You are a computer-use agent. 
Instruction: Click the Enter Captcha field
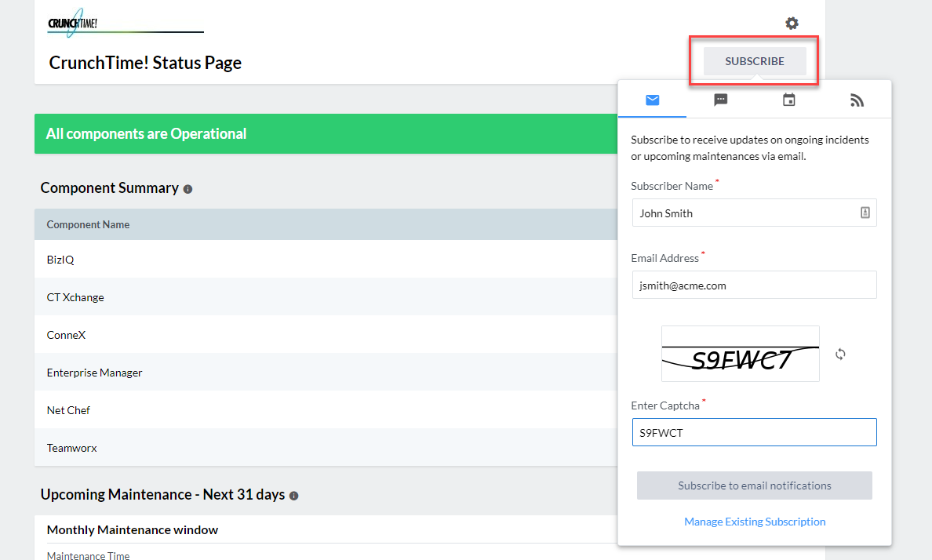(x=754, y=432)
